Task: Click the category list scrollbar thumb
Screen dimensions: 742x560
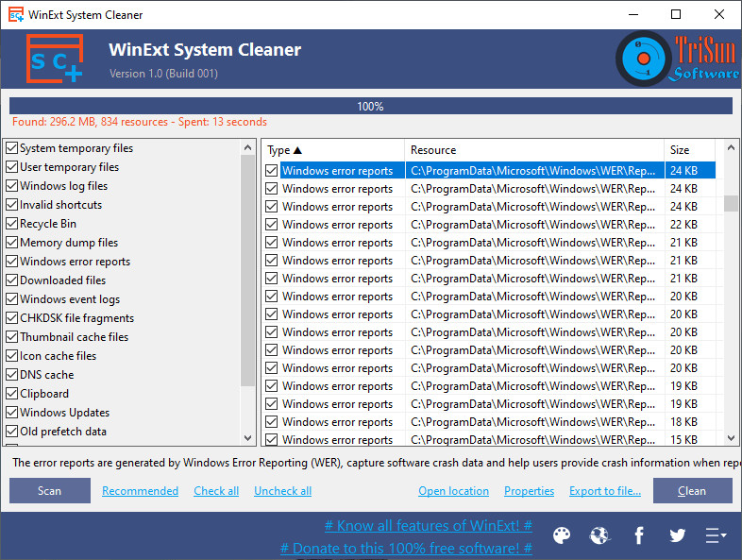Action: [x=248, y=270]
